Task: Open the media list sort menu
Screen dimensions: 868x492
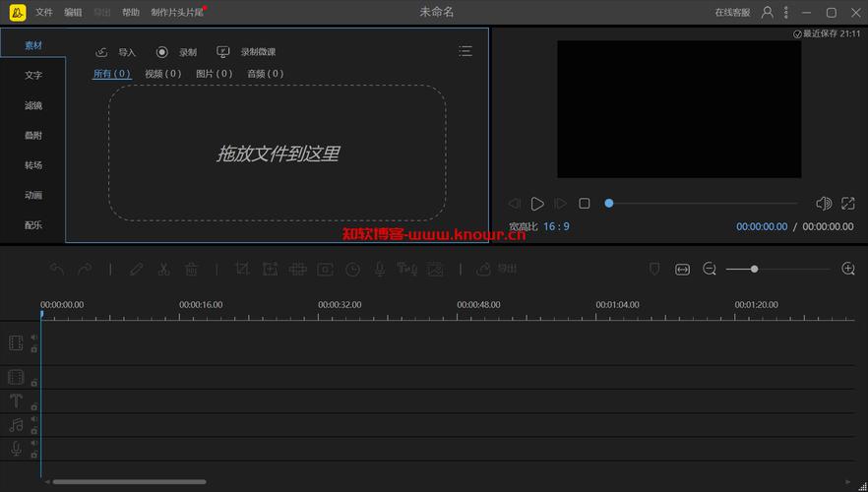Action: pyautogui.click(x=465, y=51)
